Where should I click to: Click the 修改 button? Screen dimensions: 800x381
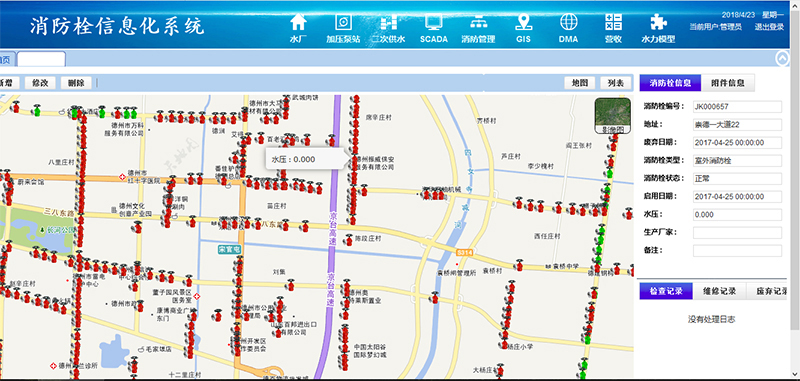tap(40, 83)
